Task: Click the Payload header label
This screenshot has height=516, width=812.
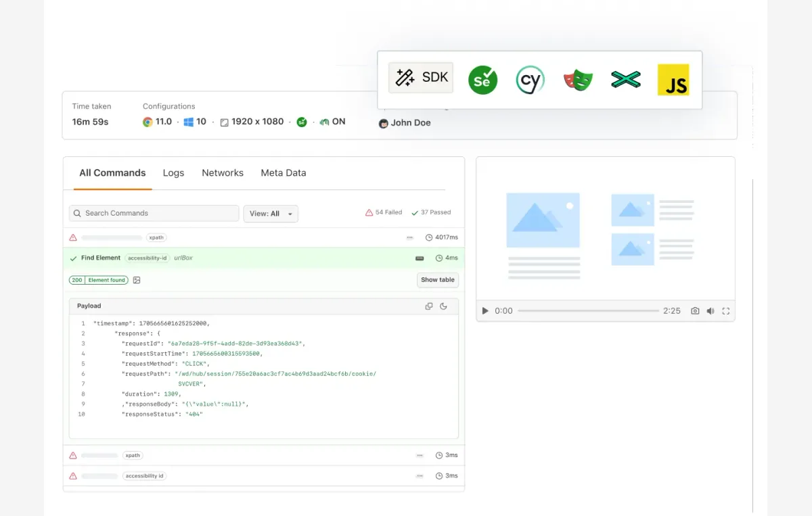Action: pos(89,306)
